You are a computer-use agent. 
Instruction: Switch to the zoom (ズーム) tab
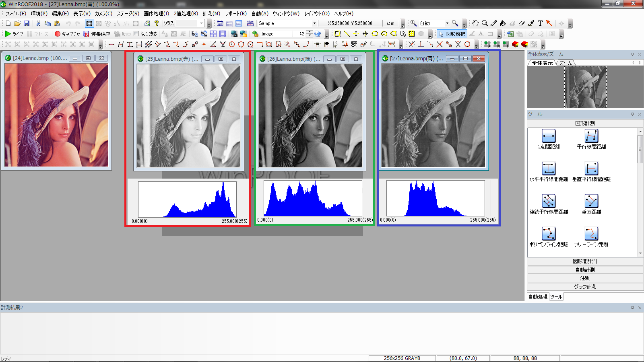point(566,63)
